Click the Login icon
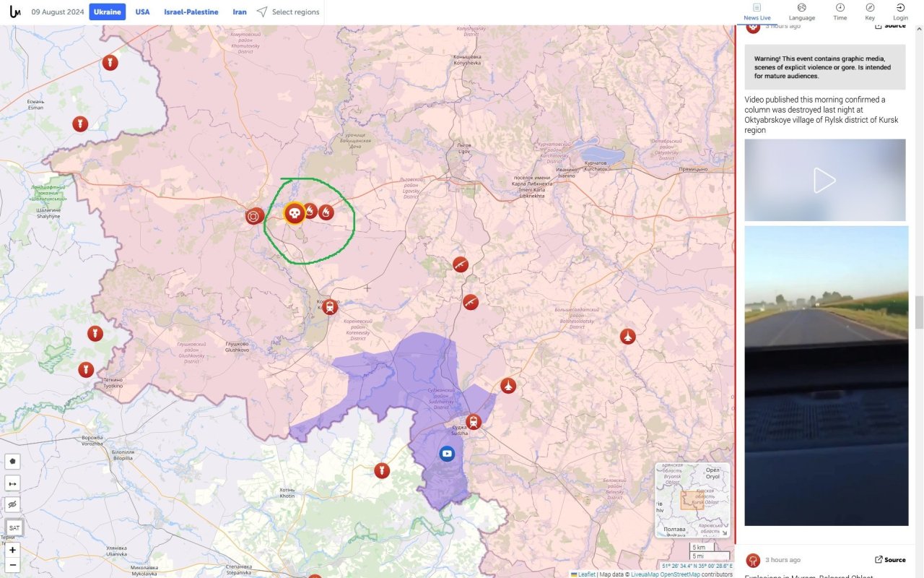Viewport: 924px width, 578px height. pyautogui.click(x=900, y=12)
